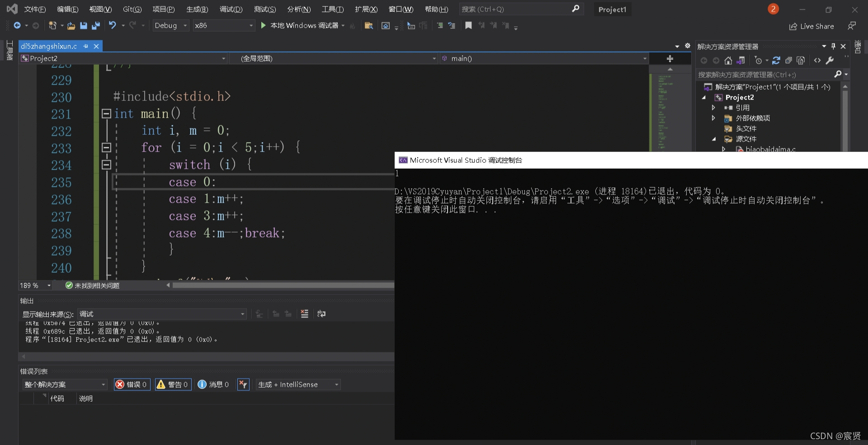Toggle the error list build filter icon

(243, 384)
